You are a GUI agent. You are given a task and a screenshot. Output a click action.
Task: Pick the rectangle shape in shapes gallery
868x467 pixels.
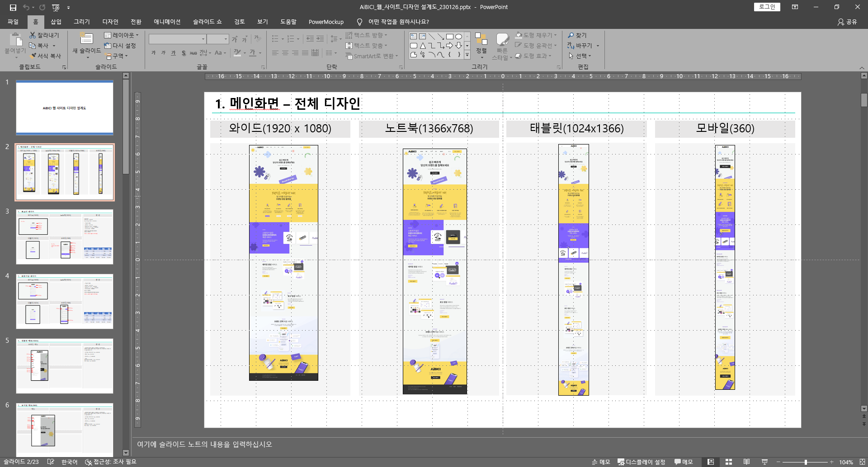click(x=449, y=37)
